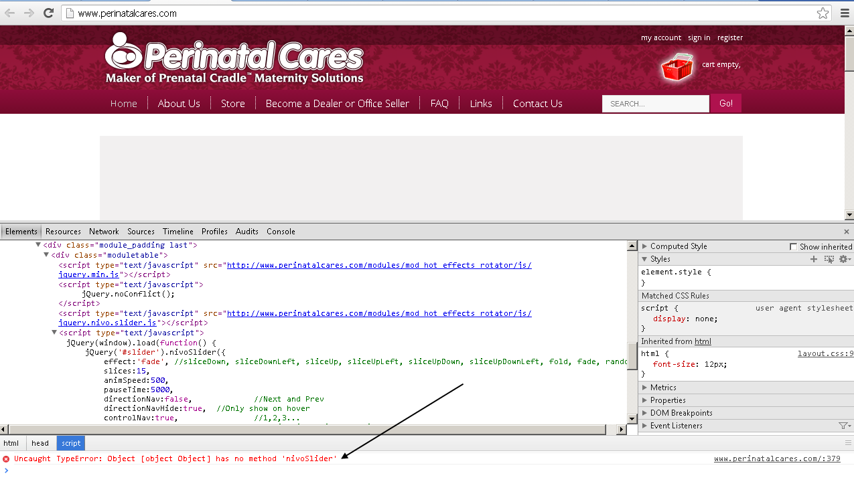
Task: Click the page scrollbar down arrow
Action: (x=849, y=215)
